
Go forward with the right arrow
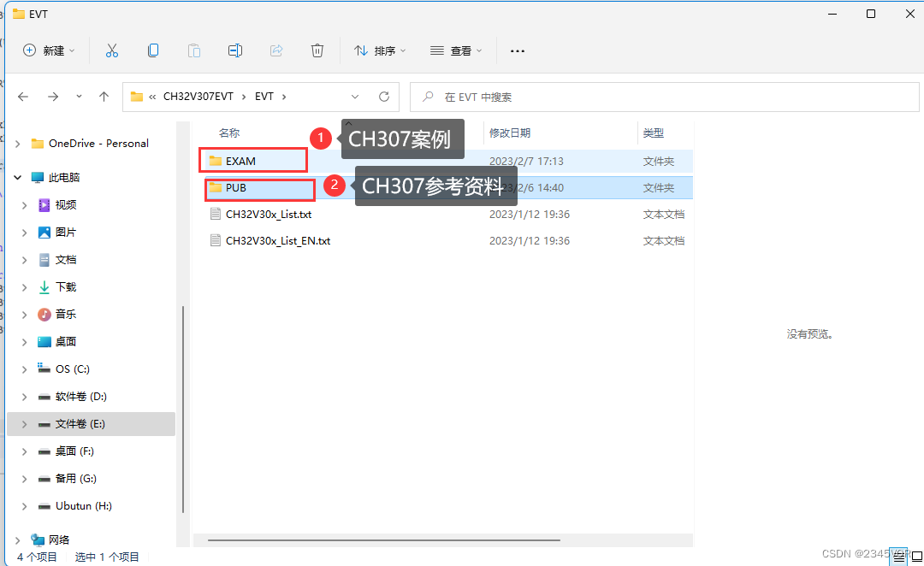click(53, 97)
